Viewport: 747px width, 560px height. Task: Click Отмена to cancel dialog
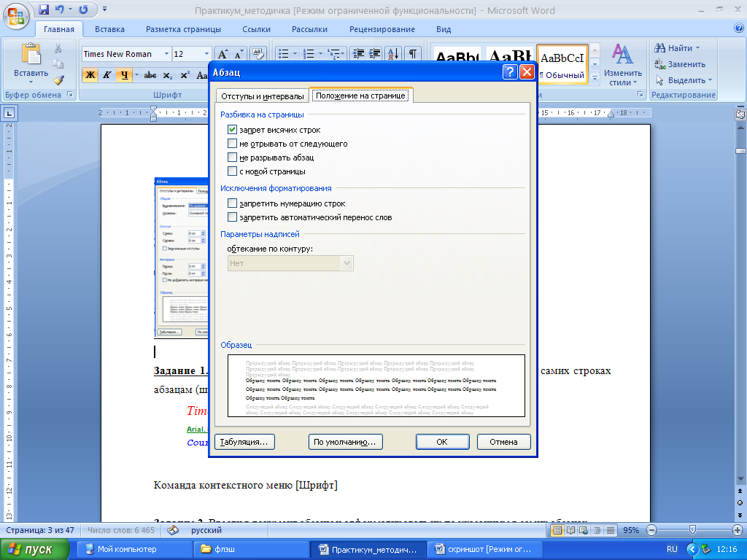(503, 442)
